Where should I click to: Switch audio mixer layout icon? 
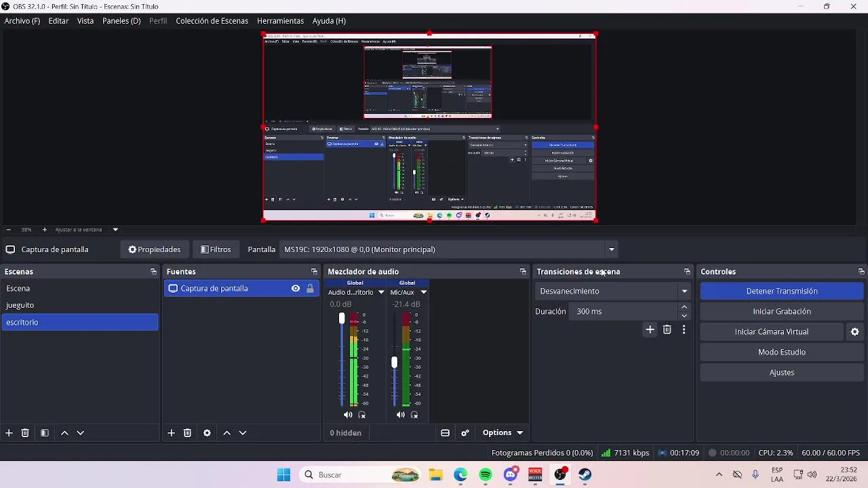point(445,432)
